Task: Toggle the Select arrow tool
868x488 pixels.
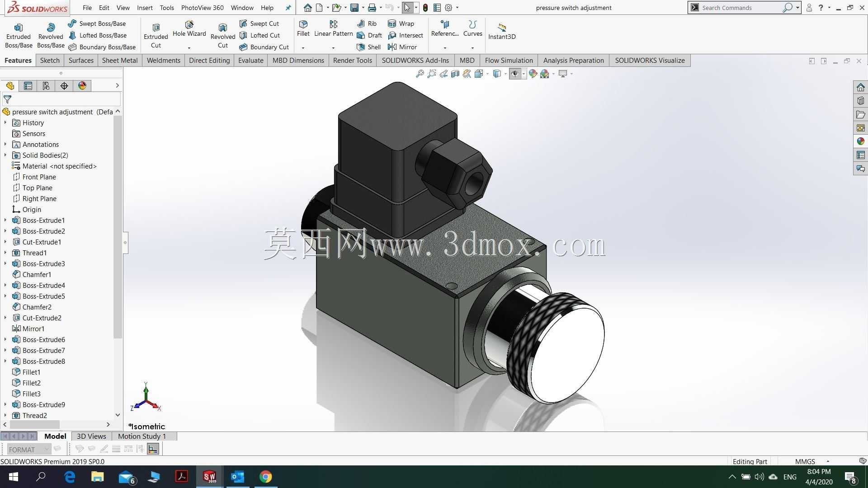Action: pyautogui.click(x=407, y=8)
